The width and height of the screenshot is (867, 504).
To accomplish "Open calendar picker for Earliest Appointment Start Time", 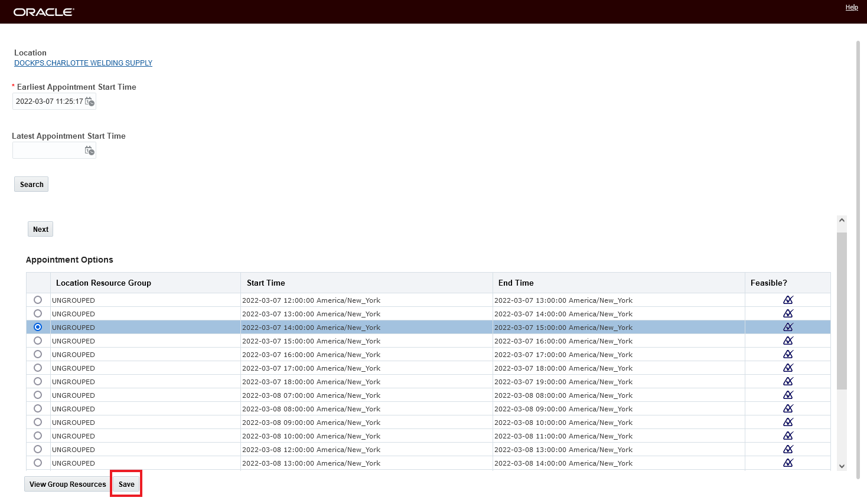I will 90,102.
